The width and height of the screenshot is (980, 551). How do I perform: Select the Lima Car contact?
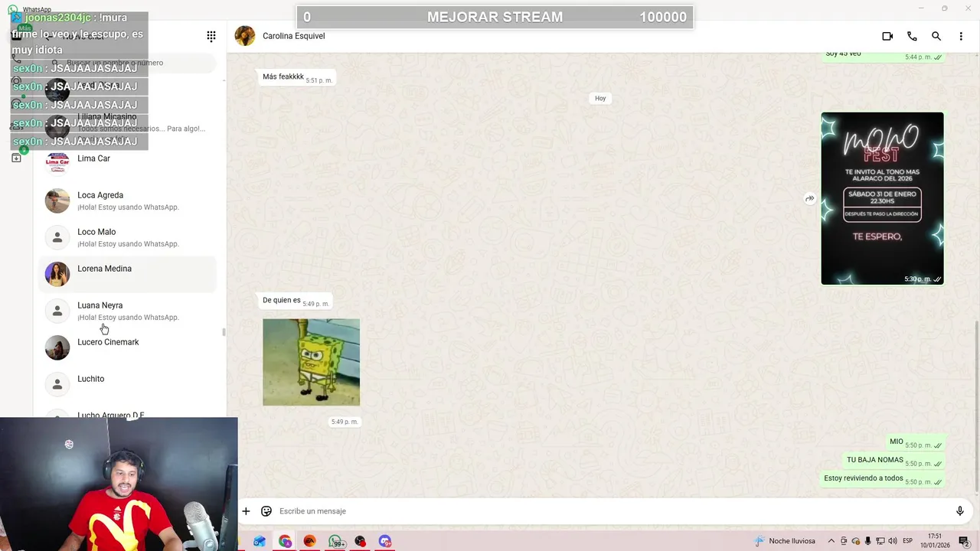pyautogui.click(x=127, y=164)
